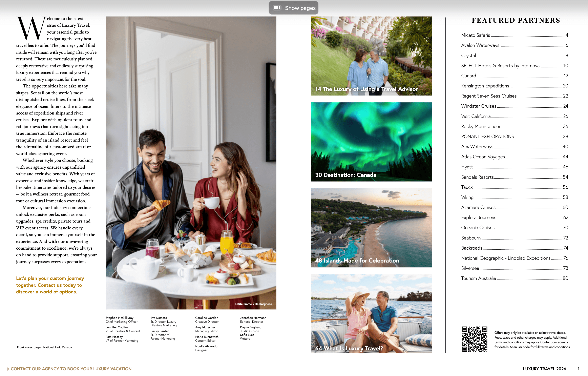This screenshot has width=588, height=376.
Task: Click the Show pages button
Action: pyautogui.click(x=293, y=8)
